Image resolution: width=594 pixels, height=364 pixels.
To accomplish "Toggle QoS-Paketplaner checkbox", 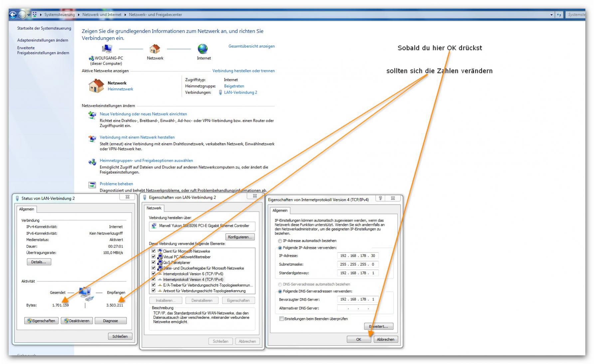I will 153,263.
